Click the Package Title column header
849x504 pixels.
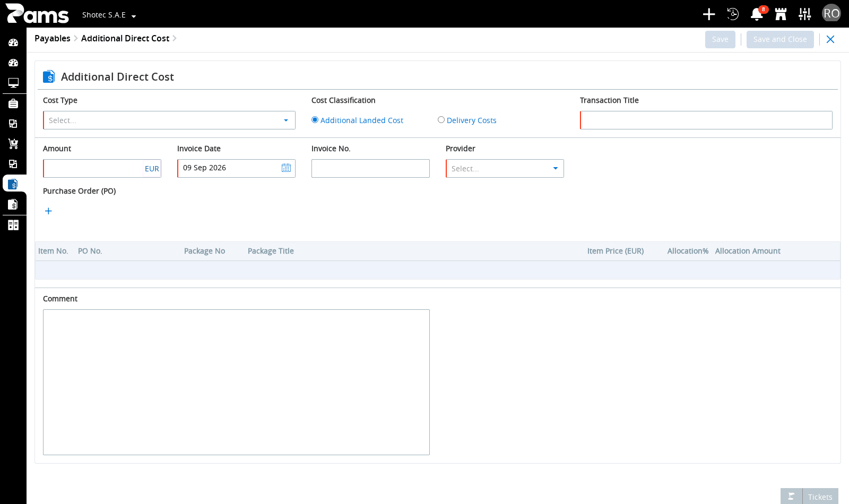pos(271,251)
